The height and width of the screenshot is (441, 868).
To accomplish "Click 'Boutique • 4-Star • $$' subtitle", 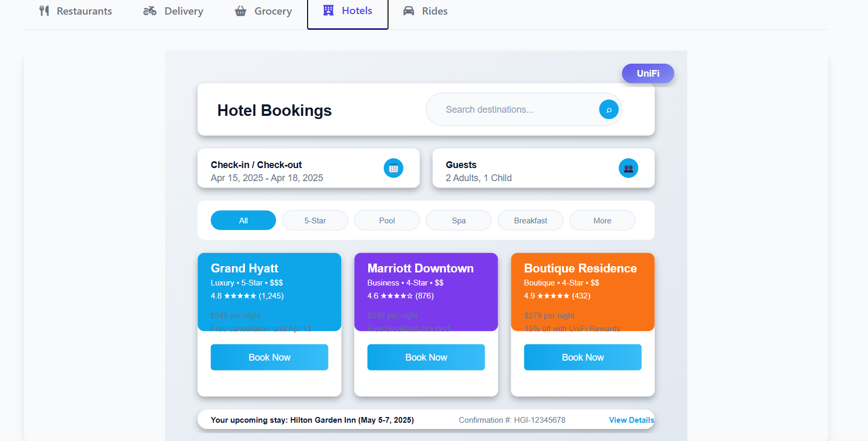I will click(x=561, y=283).
